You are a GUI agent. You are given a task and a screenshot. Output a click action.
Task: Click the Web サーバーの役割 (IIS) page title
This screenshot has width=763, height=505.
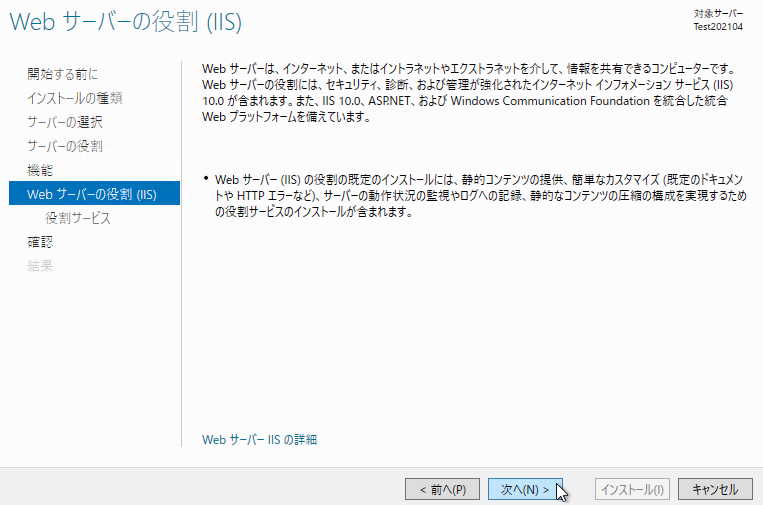pos(126,21)
